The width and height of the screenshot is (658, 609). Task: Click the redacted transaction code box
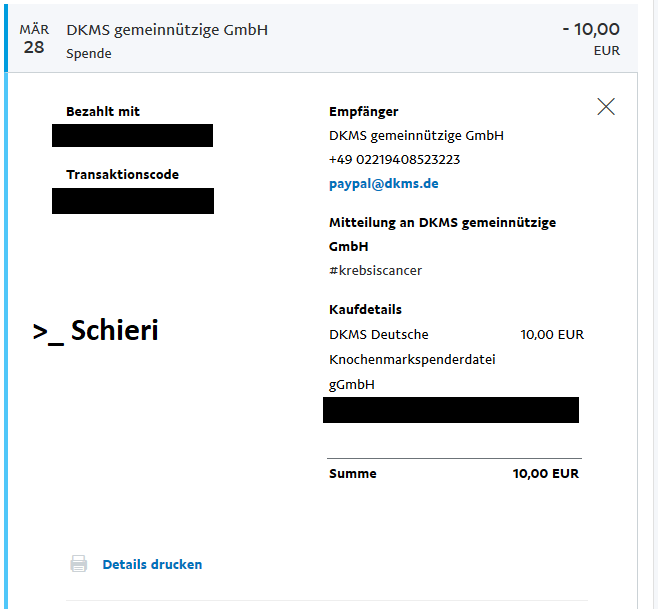coord(133,201)
